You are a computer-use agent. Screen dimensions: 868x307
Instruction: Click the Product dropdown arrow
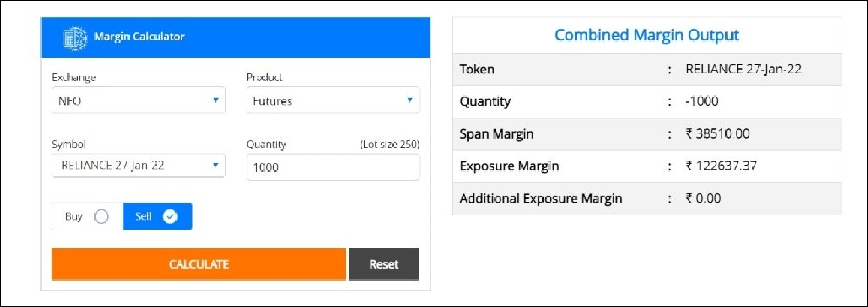[x=410, y=100]
